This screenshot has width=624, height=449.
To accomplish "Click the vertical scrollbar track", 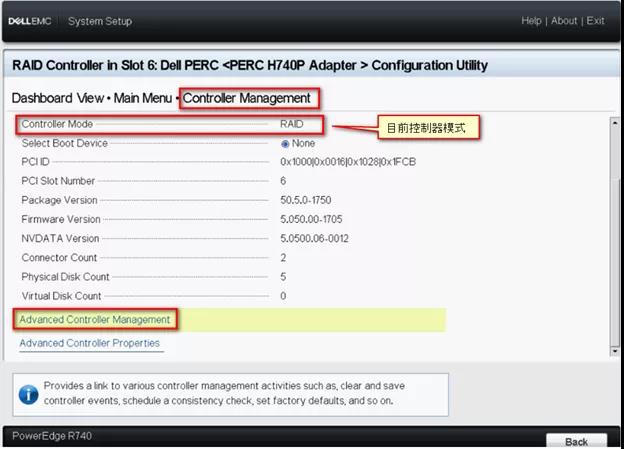I will pos(615,237).
